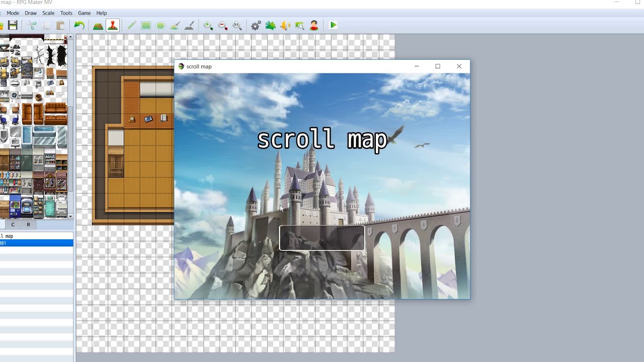Pick the currently selected framed tile
Image resolution: width=644 pixels, height=362 pixels.
39,73
